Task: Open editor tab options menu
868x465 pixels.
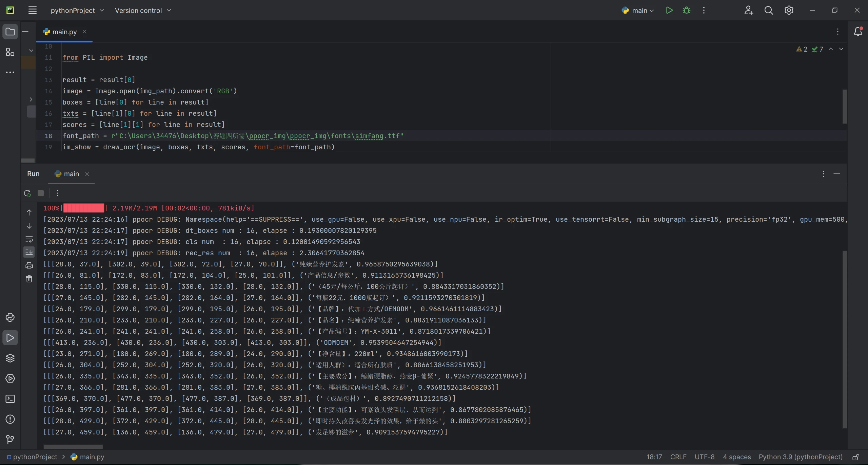Action: coord(838,32)
